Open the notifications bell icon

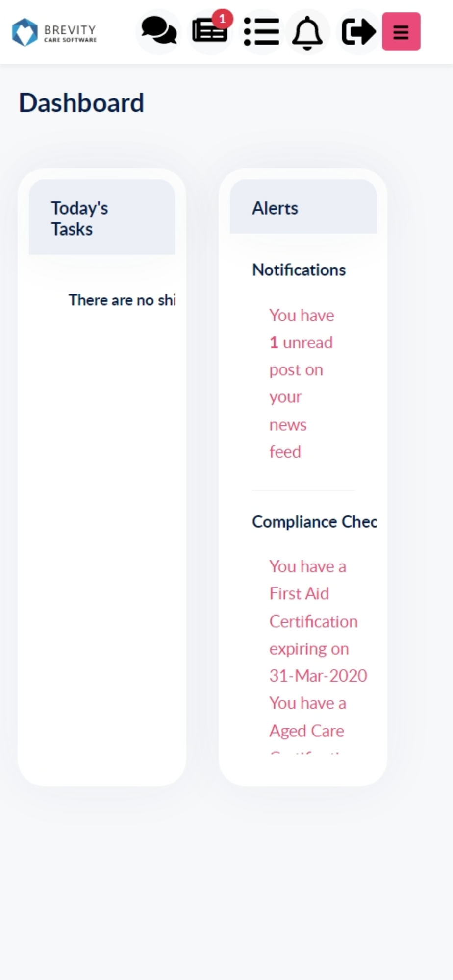pos(307,32)
